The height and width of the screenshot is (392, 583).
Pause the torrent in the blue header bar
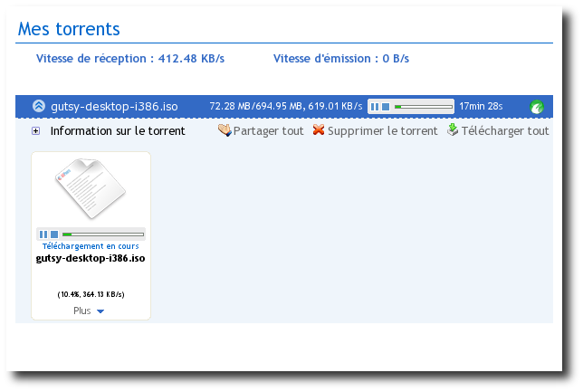[375, 107]
